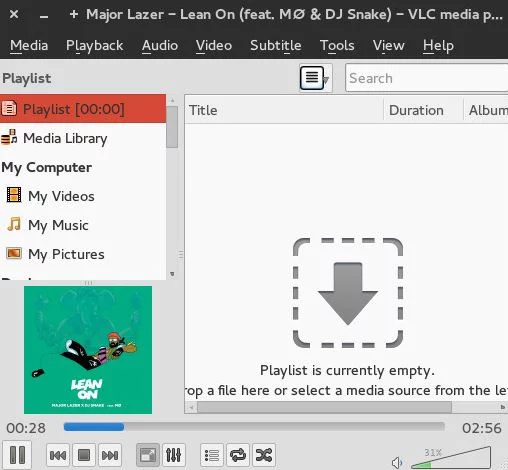
Task: Open the Subtitle menu
Action: point(276,45)
